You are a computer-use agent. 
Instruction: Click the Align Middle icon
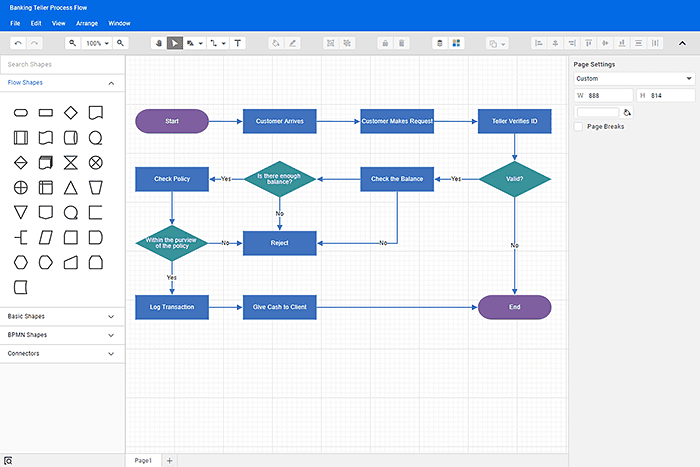(x=605, y=43)
